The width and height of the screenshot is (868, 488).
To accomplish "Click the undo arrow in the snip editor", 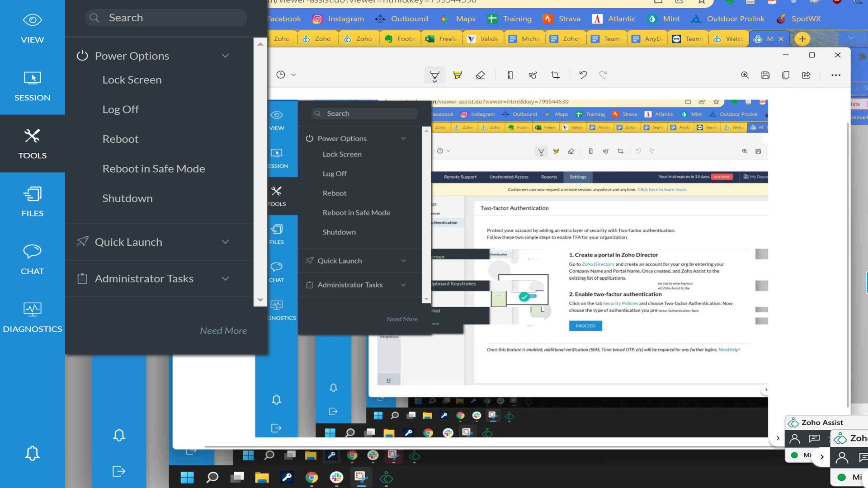I will [583, 75].
